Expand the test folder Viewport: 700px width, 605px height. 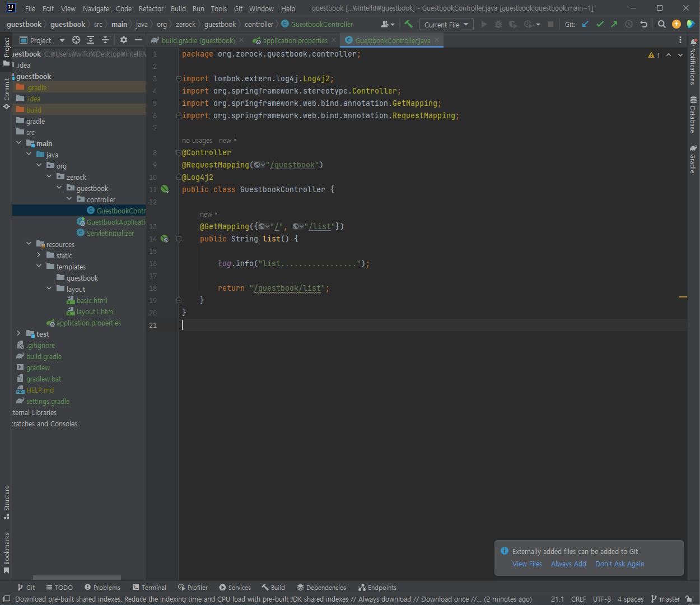[19, 334]
